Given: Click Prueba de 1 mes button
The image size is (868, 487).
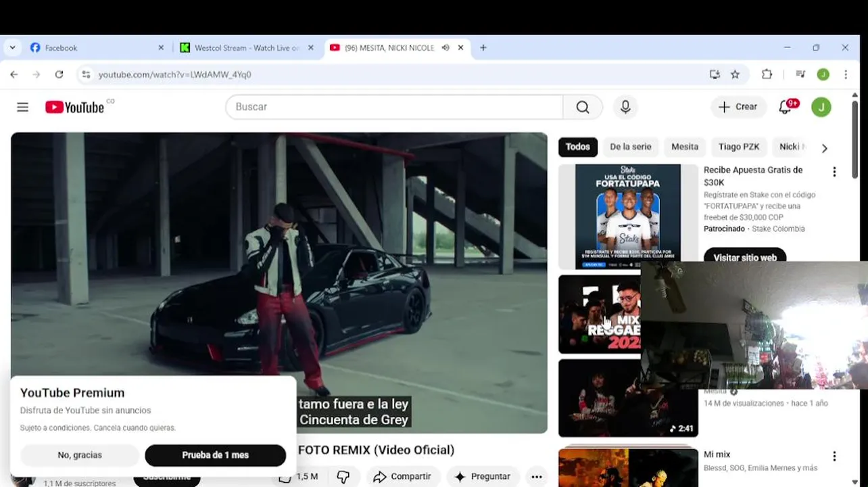Looking at the screenshot, I should pos(216,455).
